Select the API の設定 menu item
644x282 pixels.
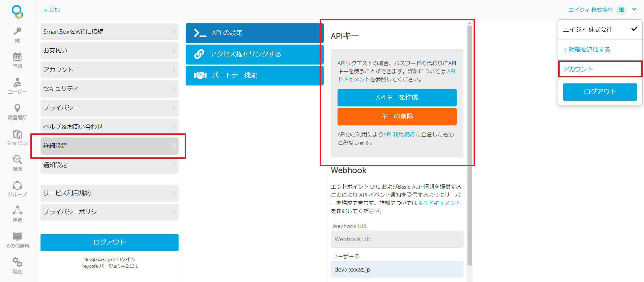tap(254, 33)
